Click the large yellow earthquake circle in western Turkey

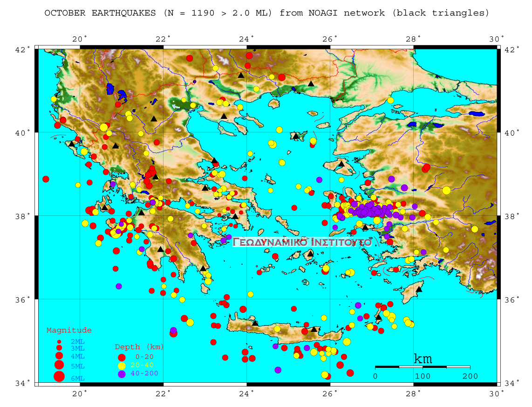(446, 190)
